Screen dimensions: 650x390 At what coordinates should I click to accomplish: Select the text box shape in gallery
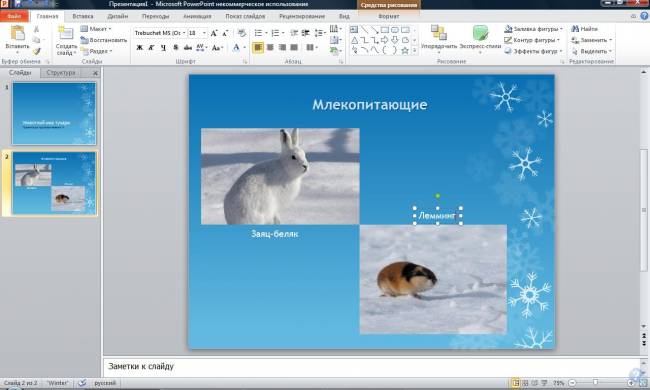(x=354, y=29)
